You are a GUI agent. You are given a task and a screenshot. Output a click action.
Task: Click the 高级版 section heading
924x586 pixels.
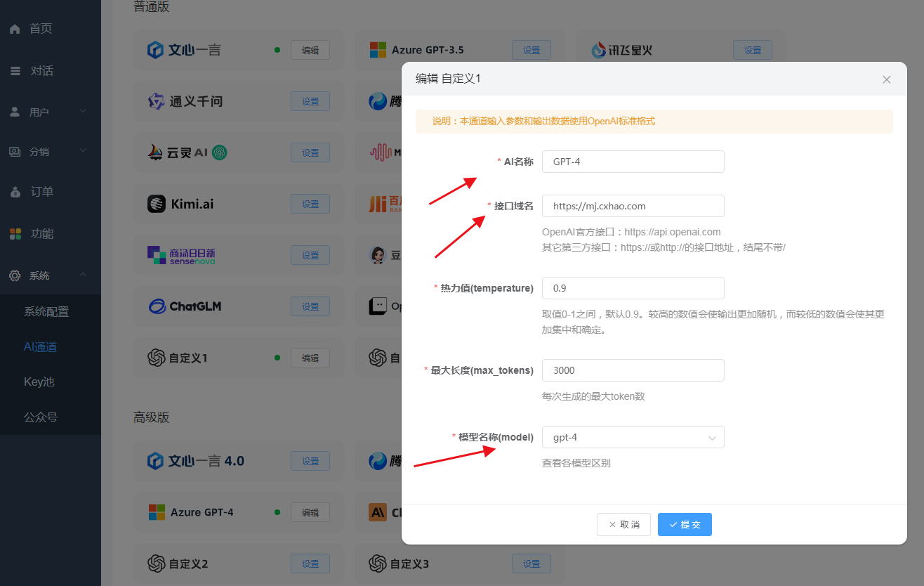click(x=152, y=417)
